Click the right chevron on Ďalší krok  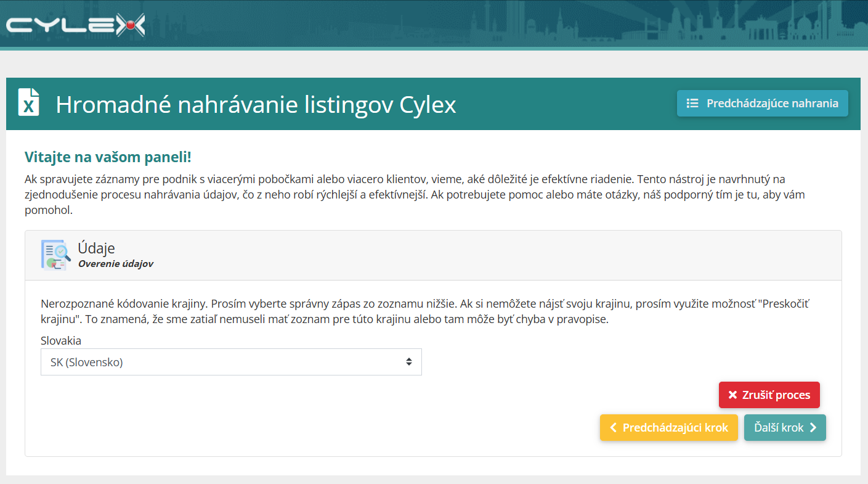coord(813,428)
